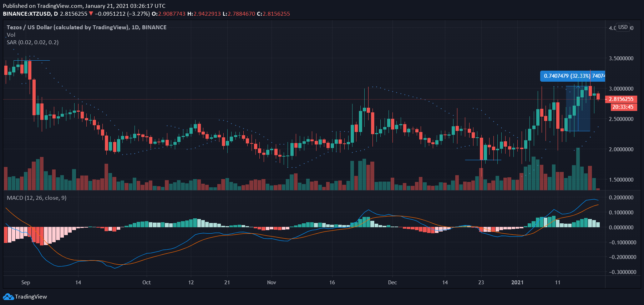The width and height of the screenshot is (644, 305).
Task: Click the BINANCE:XTZUSD, D symbol text
Action: tap(30, 14)
